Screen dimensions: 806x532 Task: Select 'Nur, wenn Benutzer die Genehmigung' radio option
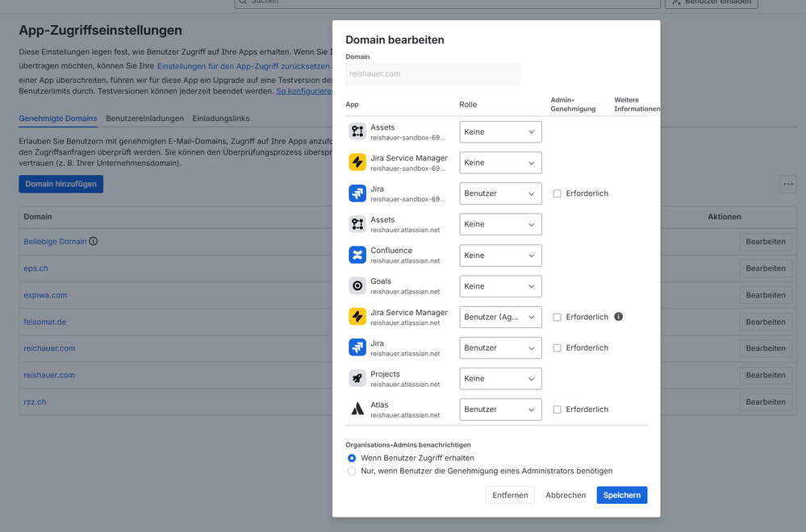tap(352, 471)
